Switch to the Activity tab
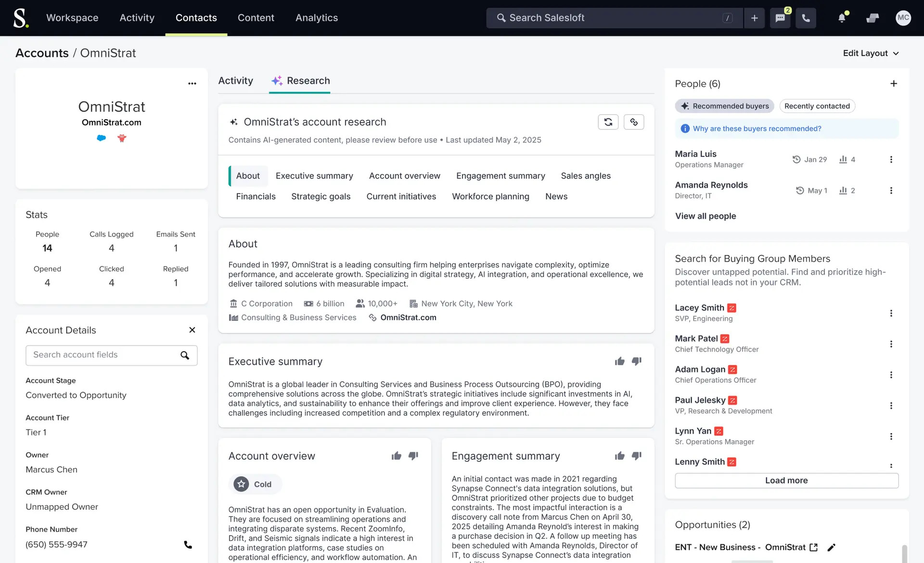The width and height of the screenshot is (924, 563). [235, 81]
